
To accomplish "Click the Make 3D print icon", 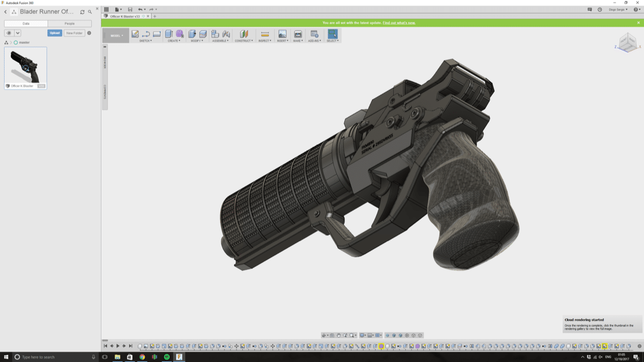I will (x=297, y=34).
